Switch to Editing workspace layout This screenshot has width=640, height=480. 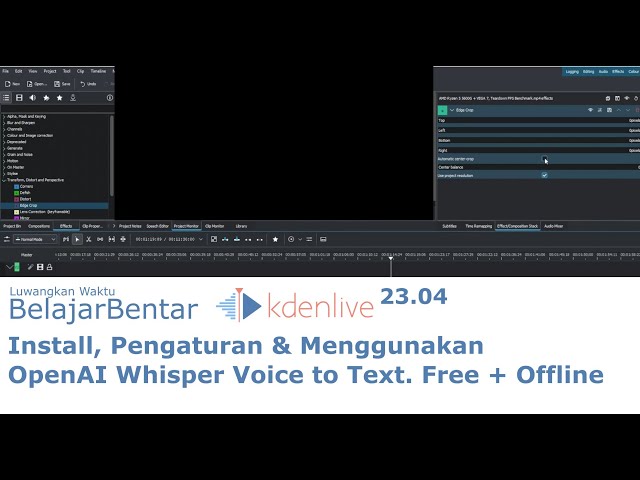coord(588,71)
